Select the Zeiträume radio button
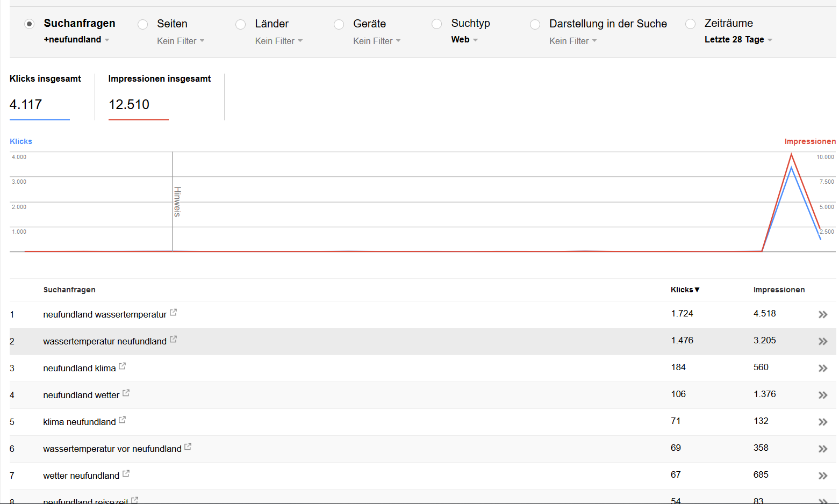The image size is (839, 504). tap(691, 24)
